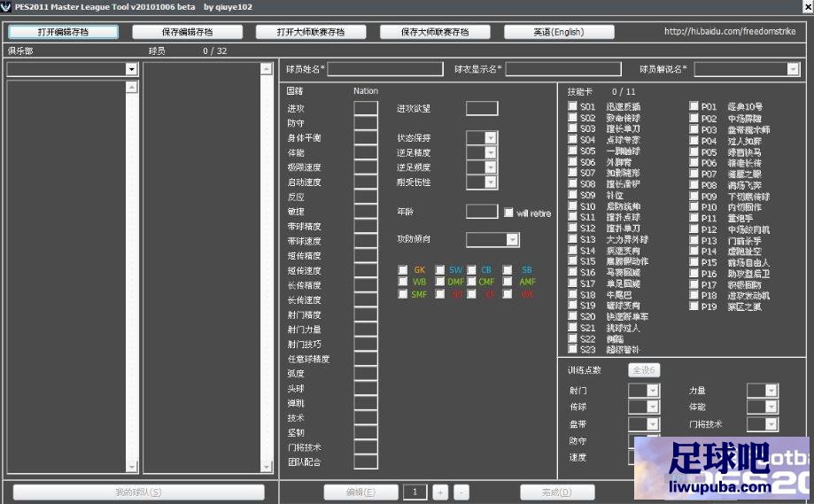This screenshot has width=814, height=504.
Task: Click the 保存大师联赛存档 button
Action: coord(435,32)
